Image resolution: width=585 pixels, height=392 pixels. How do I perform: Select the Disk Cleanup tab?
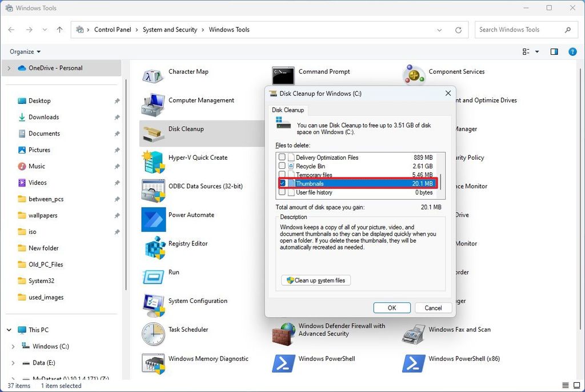[x=287, y=110]
